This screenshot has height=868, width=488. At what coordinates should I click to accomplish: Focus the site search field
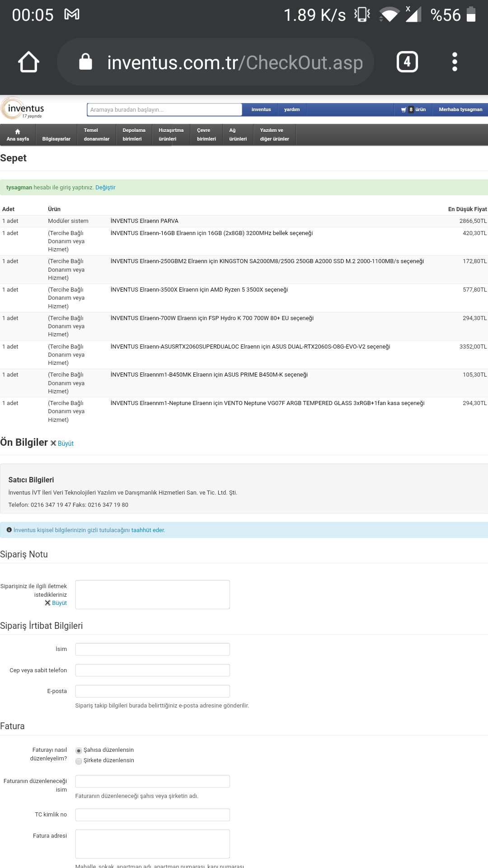[164, 109]
